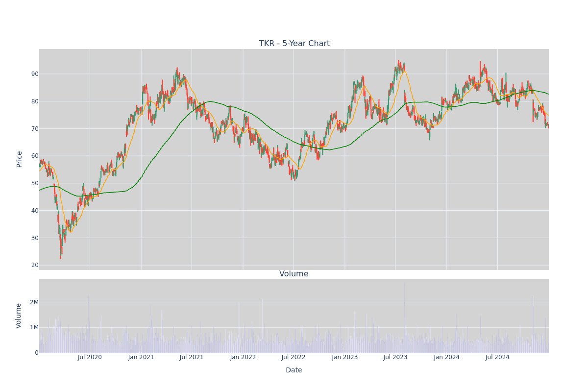588x392 pixels.
Task: Click the horizontal "Volume" subplot title
Action: point(294,274)
